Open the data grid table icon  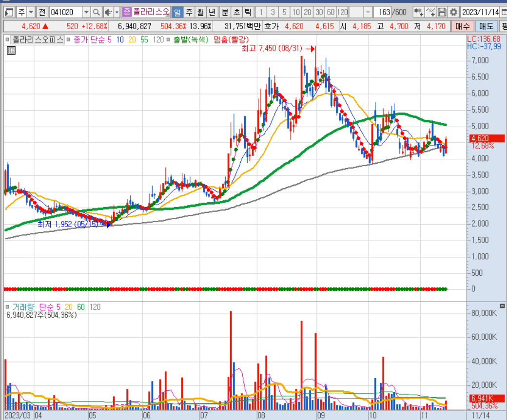[x=11, y=50]
